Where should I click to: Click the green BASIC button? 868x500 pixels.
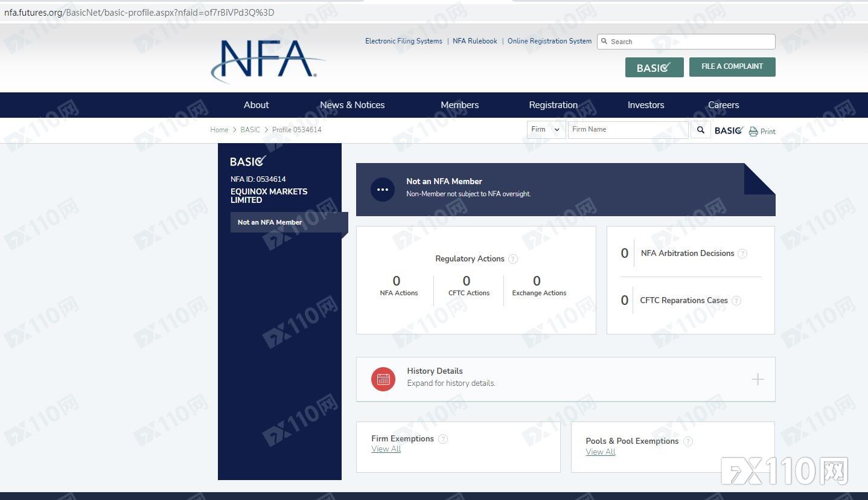click(654, 68)
